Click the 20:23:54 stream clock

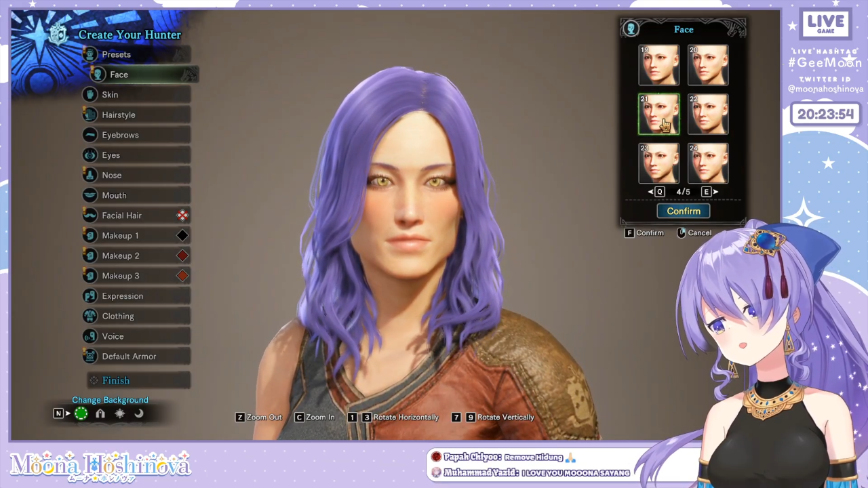point(825,115)
